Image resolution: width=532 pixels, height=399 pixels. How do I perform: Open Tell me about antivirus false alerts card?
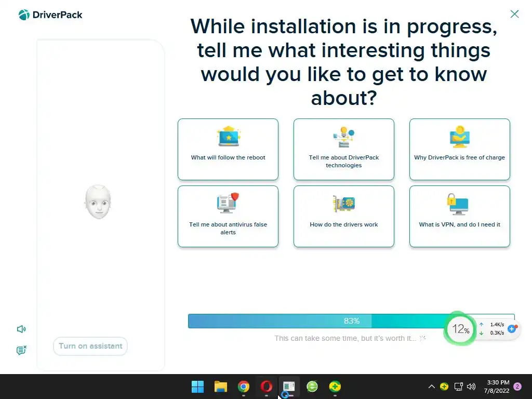(x=228, y=216)
